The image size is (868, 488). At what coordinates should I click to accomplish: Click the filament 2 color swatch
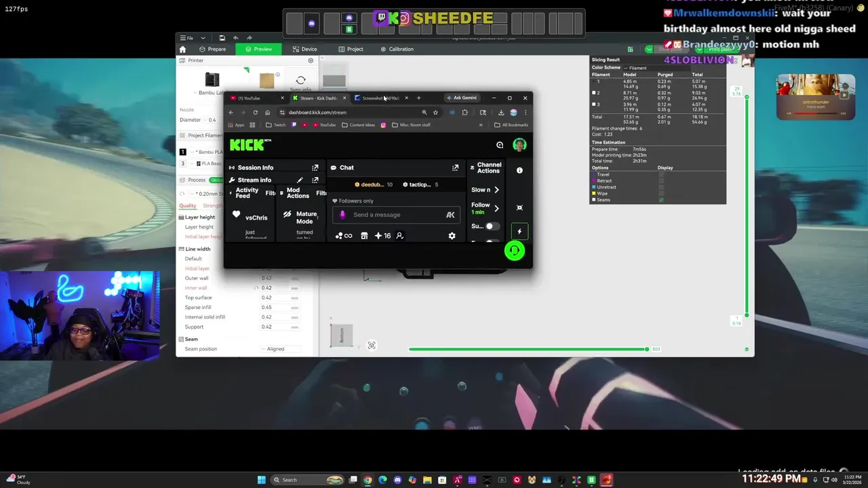(594, 93)
